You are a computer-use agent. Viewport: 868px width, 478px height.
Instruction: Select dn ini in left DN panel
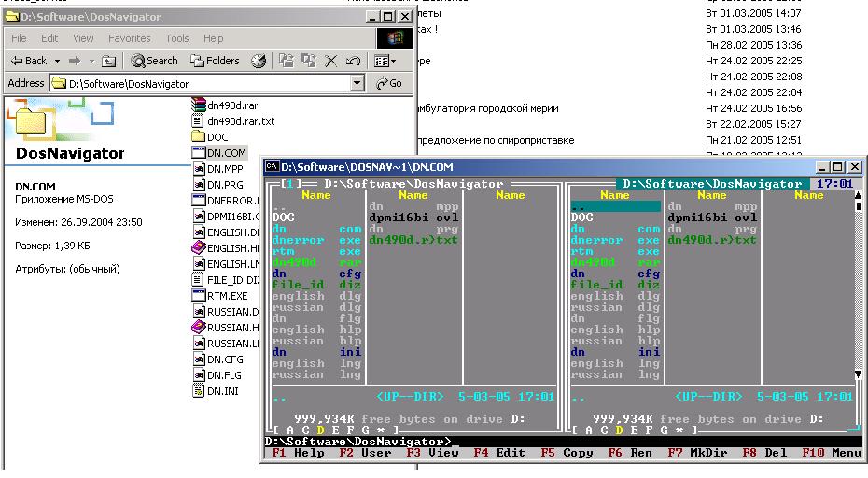[316, 352]
